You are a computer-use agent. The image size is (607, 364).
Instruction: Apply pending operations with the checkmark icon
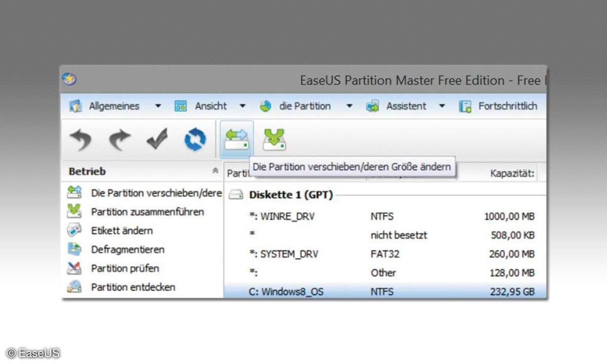pyautogui.click(x=157, y=140)
